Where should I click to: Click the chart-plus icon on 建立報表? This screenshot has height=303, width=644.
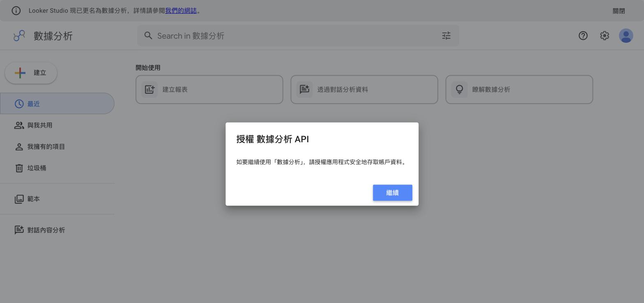pyautogui.click(x=149, y=89)
